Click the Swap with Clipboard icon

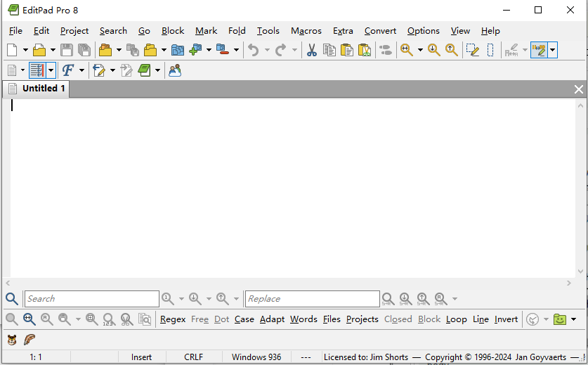(x=365, y=50)
